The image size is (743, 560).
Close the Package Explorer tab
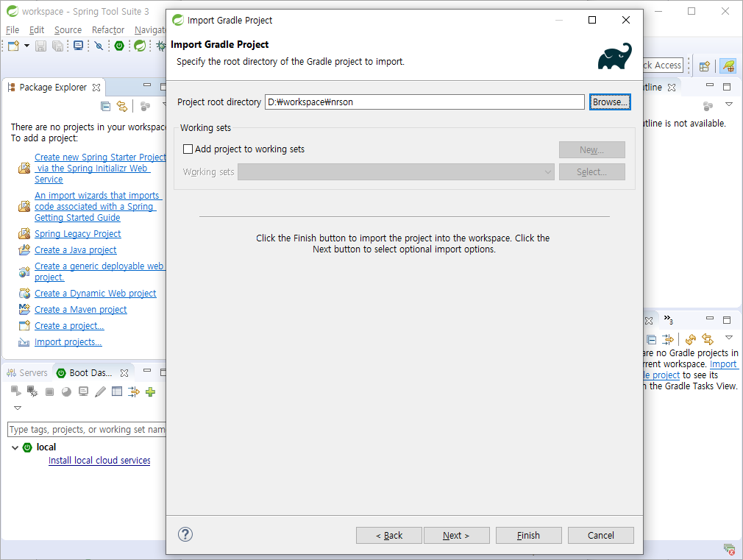[96, 88]
